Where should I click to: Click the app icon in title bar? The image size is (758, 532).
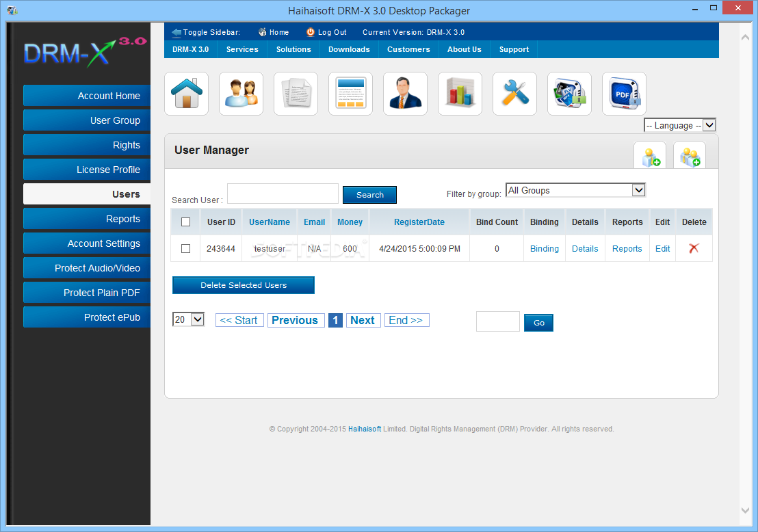click(x=12, y=10)
